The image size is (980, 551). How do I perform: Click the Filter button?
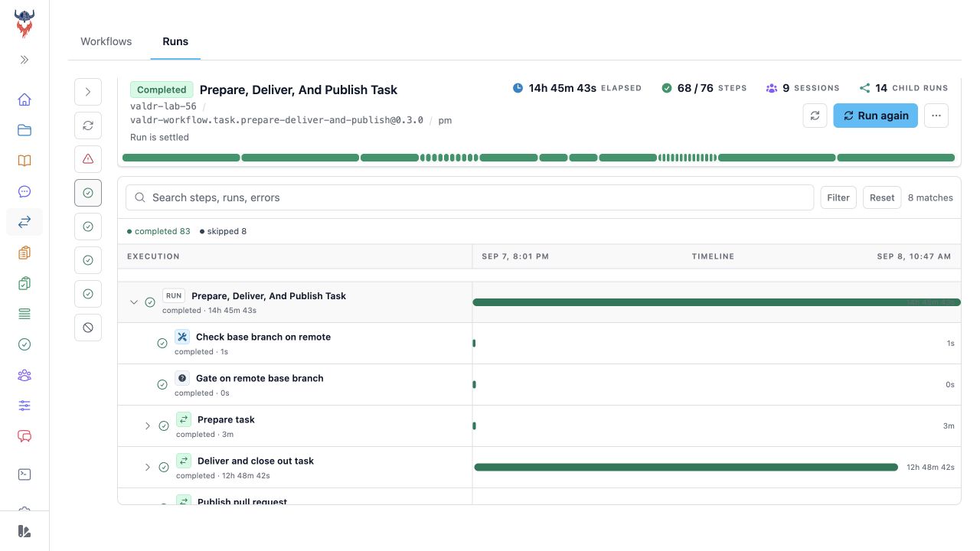pyautogui.click(x=838, y=197)
